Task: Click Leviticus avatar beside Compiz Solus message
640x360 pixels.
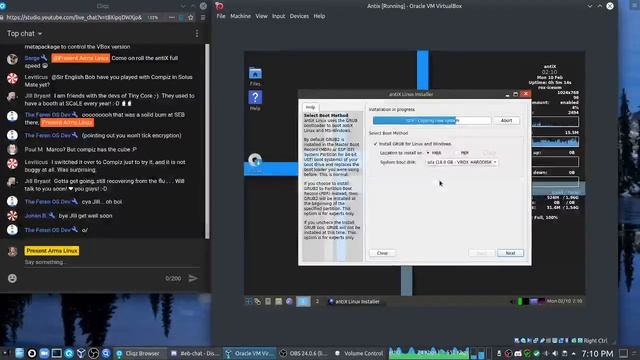Action: (x=12, y=78)
